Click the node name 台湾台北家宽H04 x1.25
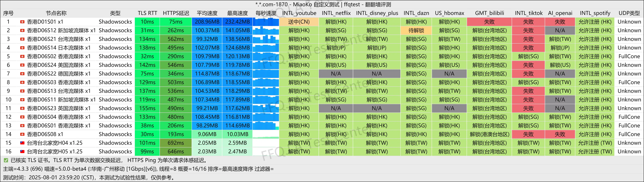This screenshot has width=644, height=182. click(x=55, y=143)
